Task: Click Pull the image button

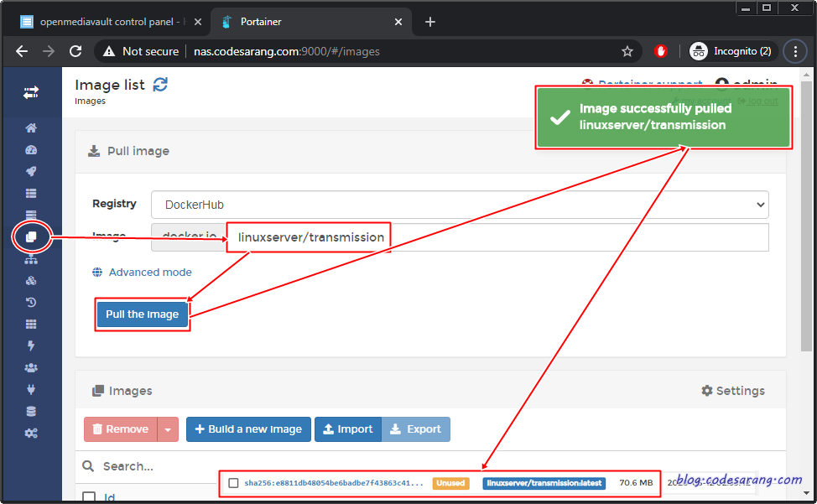Action: [x=143, y=314]
